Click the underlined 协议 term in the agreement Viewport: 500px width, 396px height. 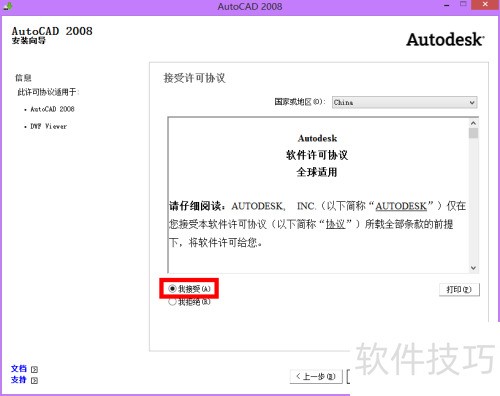pyautogui.click(x=335, y=224)
